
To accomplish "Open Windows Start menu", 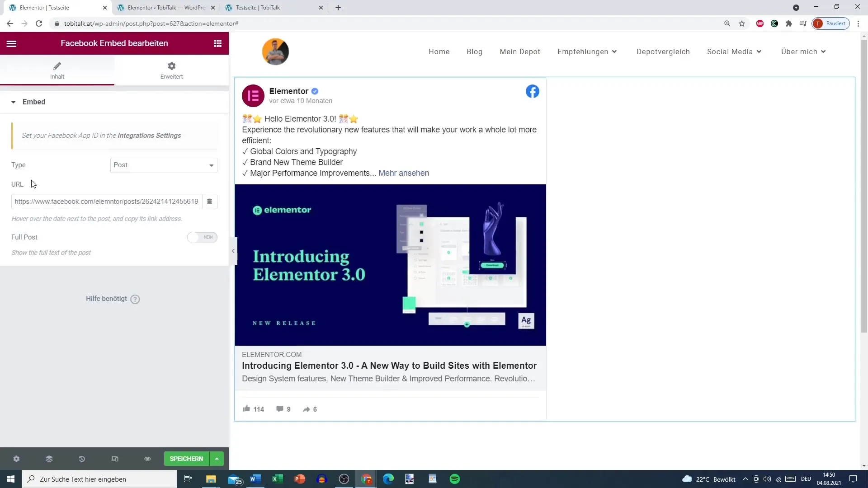I will [11, 479].
